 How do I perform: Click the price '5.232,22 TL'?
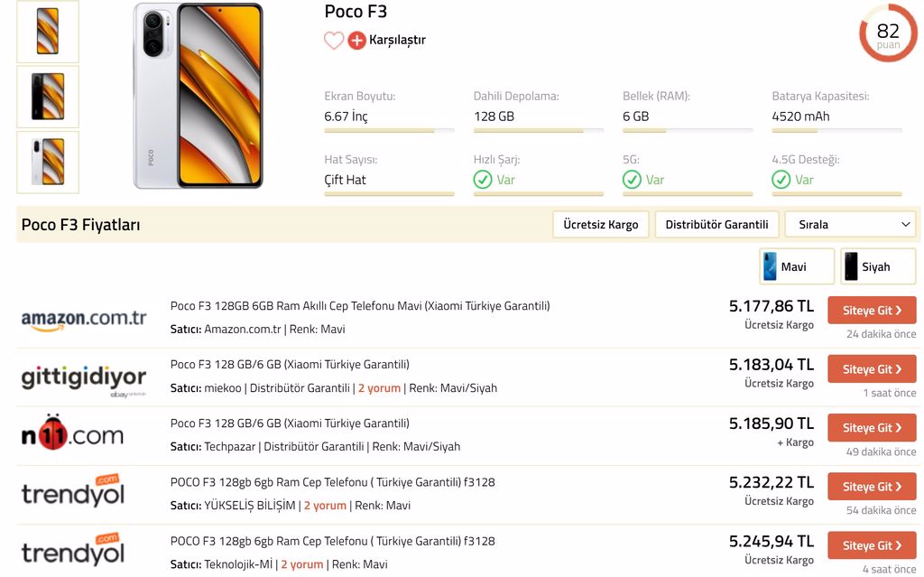772,482
